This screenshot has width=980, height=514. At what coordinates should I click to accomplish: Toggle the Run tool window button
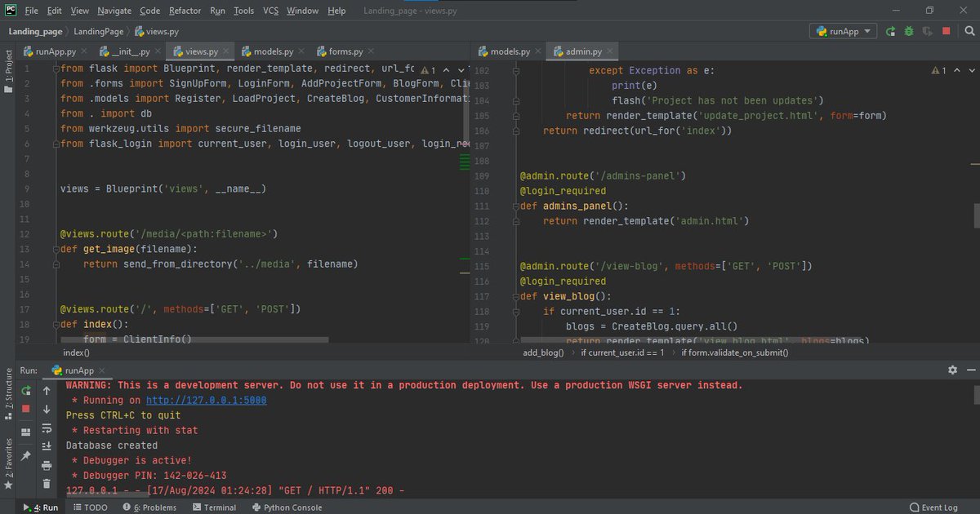tap(41, 507)
